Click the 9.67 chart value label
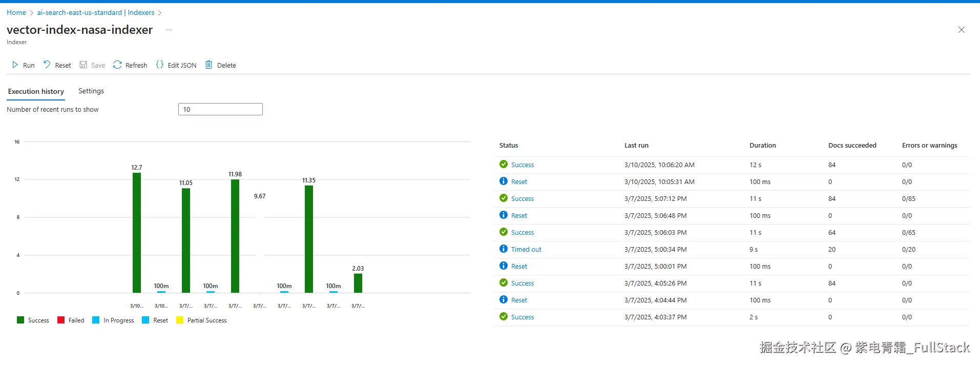Screen dimensions: 980x365 coord(260,196)
